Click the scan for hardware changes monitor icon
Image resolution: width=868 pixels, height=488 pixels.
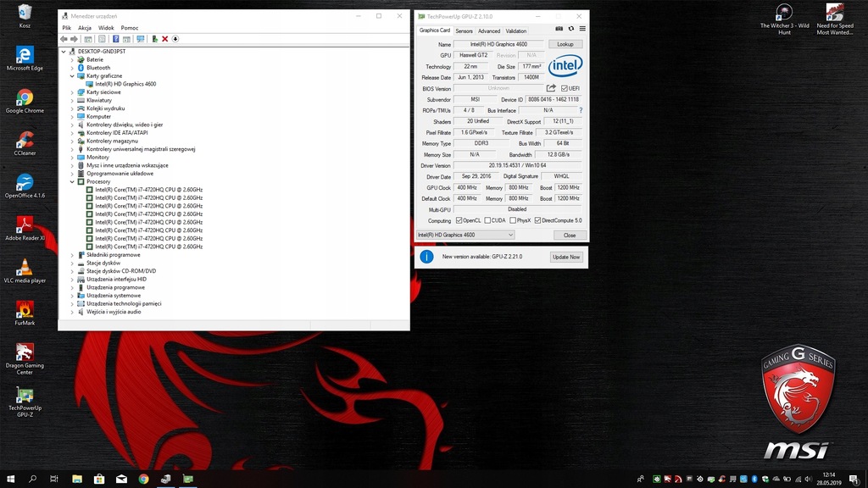click(141, 39)
